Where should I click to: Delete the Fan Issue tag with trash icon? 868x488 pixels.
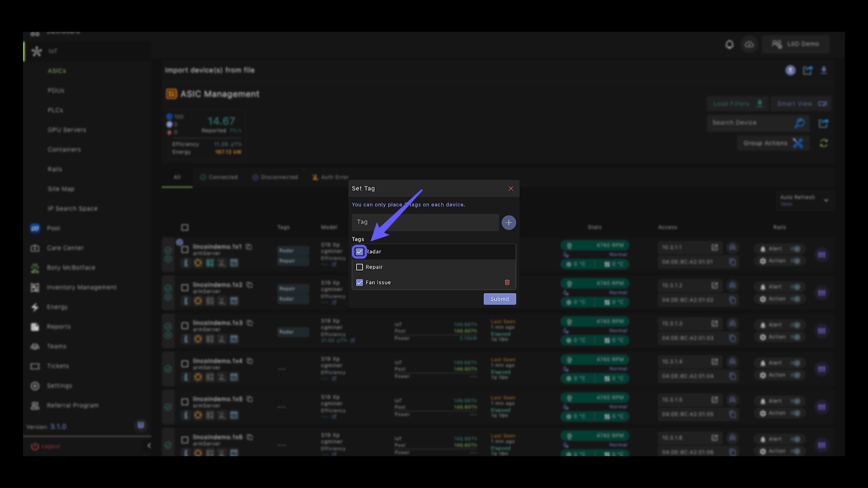click(x=507, y=282)
